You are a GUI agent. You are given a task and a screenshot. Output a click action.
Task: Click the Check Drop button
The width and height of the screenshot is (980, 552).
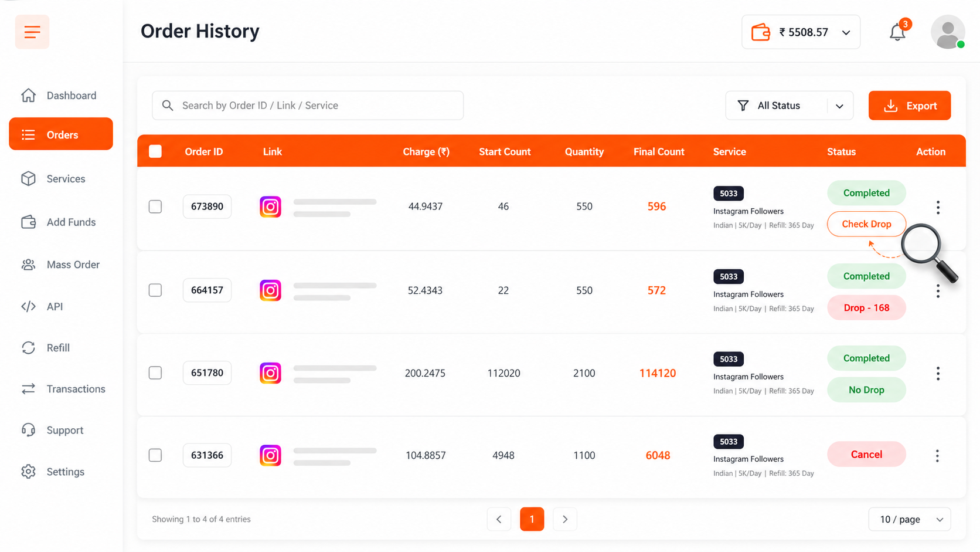866,224
